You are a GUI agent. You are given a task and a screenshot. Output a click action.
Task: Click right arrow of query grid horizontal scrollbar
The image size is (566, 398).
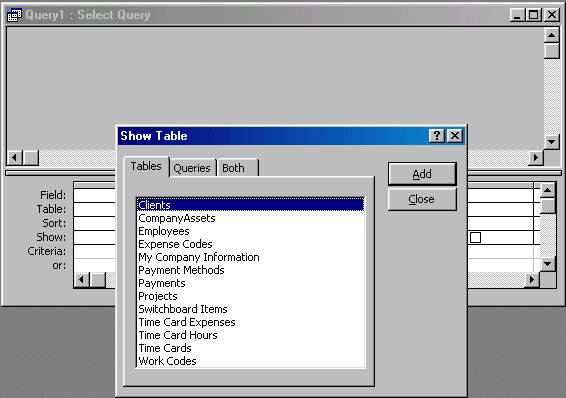pyautogui.click(x=532, y=280)
